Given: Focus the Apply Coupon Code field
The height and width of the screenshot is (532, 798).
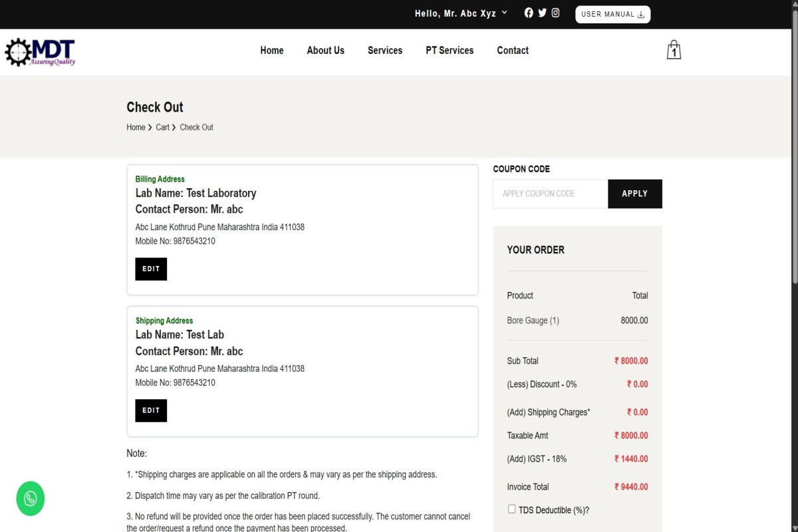Looking at the screenshot, I should (x=550, y=194).
